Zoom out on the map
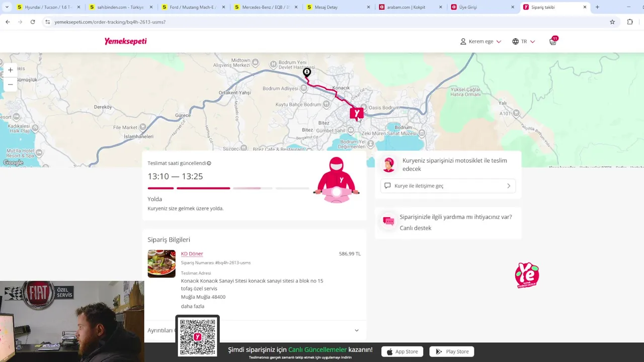 (10, 84)
